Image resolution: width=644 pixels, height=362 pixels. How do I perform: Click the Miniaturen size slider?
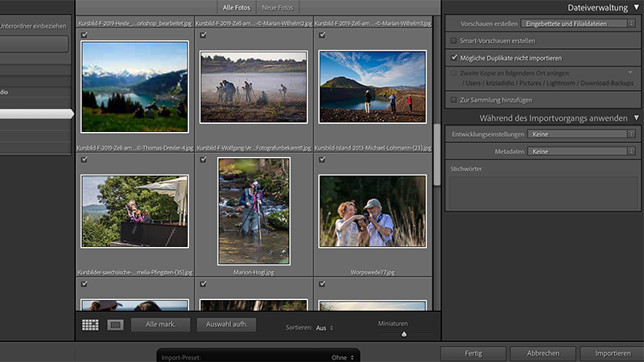tap(403, 333)
